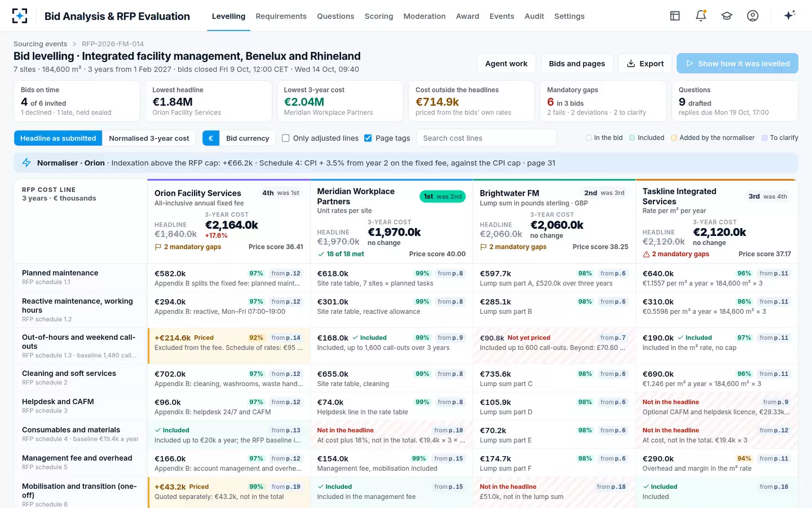Toggle the Included legend filter
Image resolution: width=812 pixels, height=508 pixels.
coord(647,138)
